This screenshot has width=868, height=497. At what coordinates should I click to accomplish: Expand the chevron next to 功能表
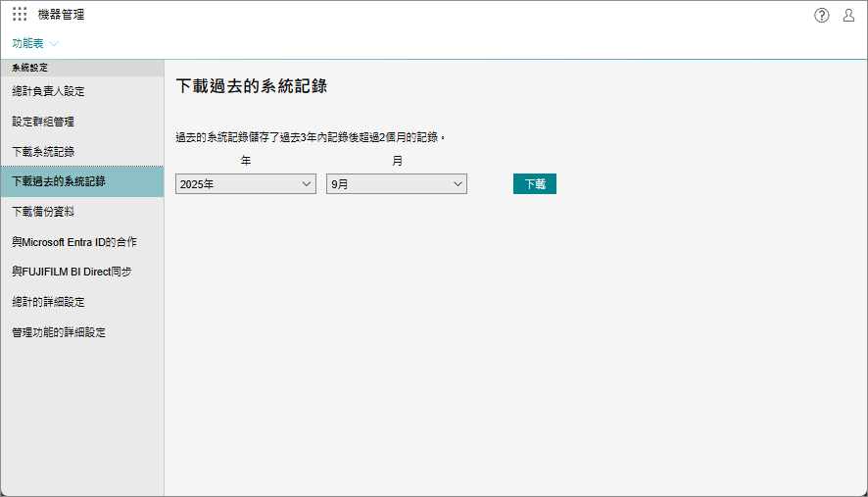(x=54, y=44)
